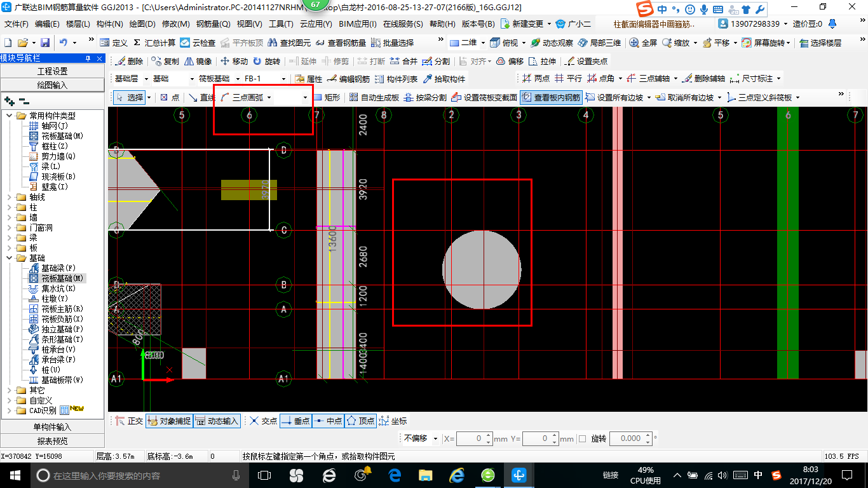Screen dimensions: 868x488
Task: Toggle 查看板内钢筋 view slab rebar
Action: pyautogui.click(x=550, y=97)
